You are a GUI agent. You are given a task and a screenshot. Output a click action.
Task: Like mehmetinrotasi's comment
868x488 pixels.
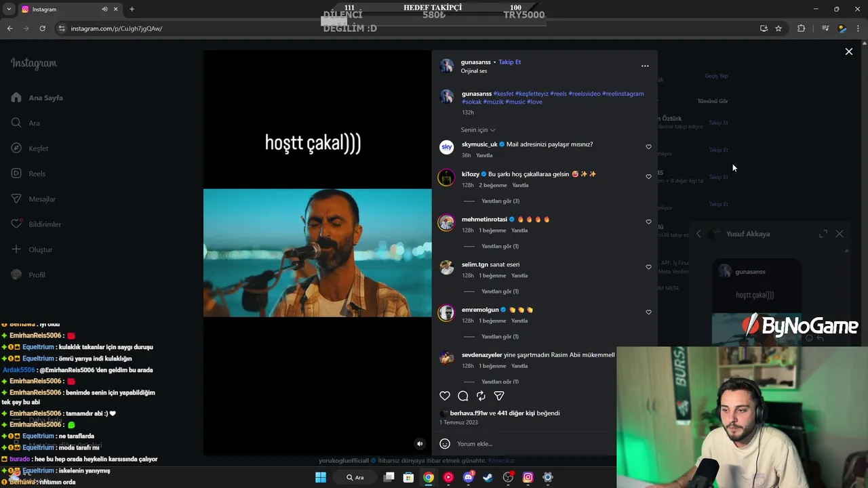[x=648, y=222]
